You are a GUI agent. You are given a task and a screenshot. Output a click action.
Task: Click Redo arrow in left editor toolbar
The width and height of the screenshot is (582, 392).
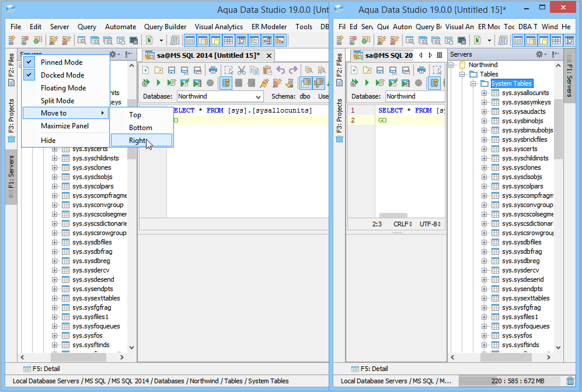[x=293, y=70]
